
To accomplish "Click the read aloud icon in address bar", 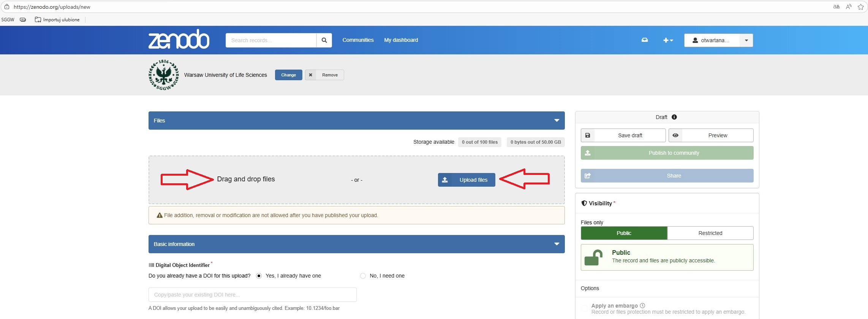I will point(849,7).
